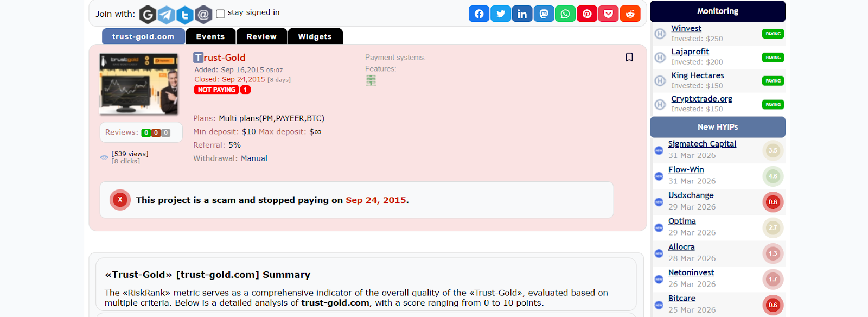Enable the stay signed in checkbox
This screenshot has width=868, height=317.
220,14
